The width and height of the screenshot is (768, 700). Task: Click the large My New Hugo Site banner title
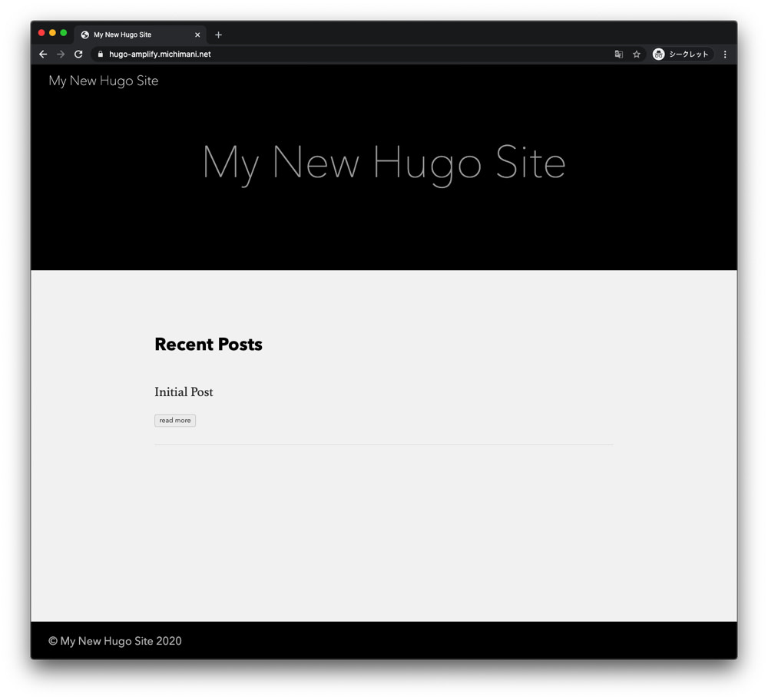pyautogui.click(x=383, y=163)
